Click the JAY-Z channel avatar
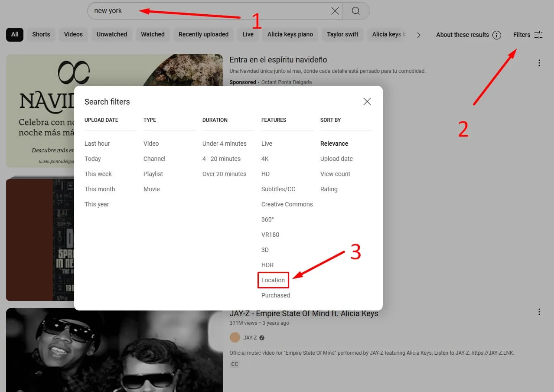This screenshot has height=392, width=554. coord(235,338)
